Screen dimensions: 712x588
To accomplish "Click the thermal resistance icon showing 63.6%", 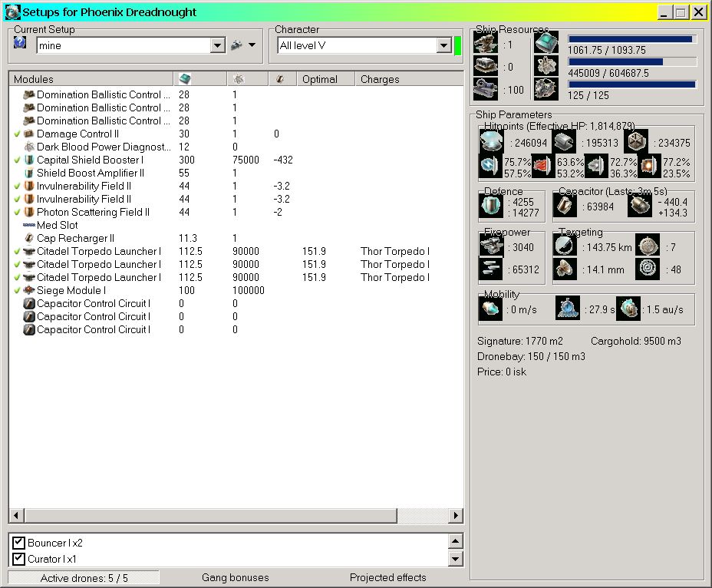I will 543,167.
